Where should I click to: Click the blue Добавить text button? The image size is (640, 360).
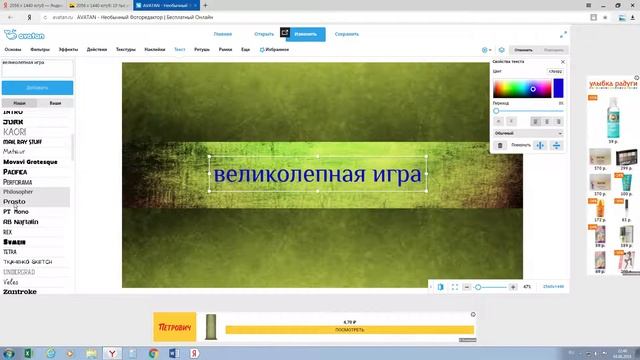pos(38,88)
